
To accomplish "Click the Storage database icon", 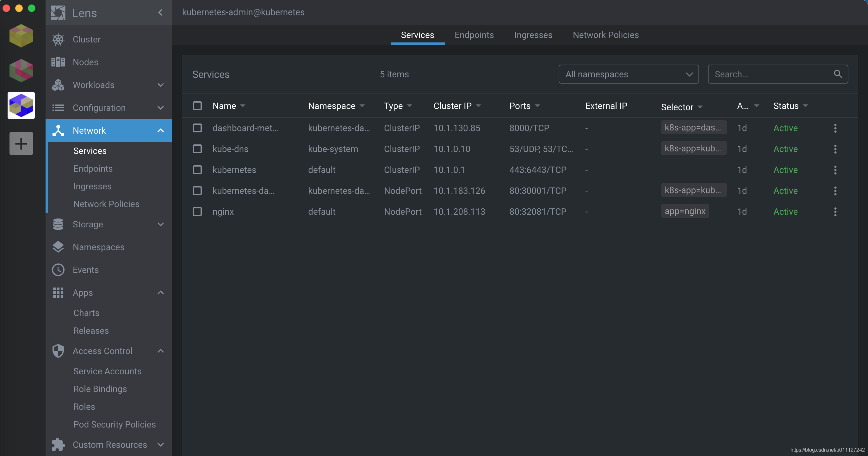I will pos(58,224).
